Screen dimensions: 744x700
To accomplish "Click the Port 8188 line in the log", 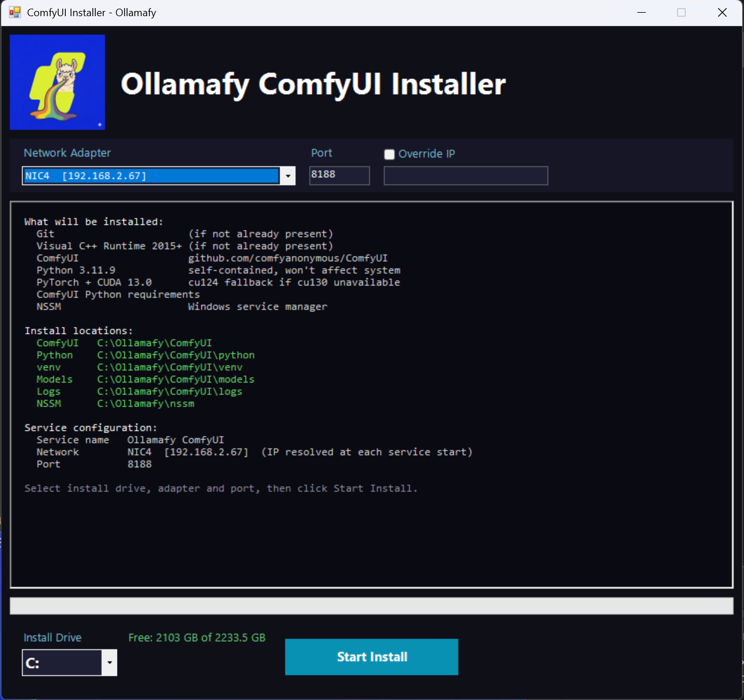I will click(94, 464).
